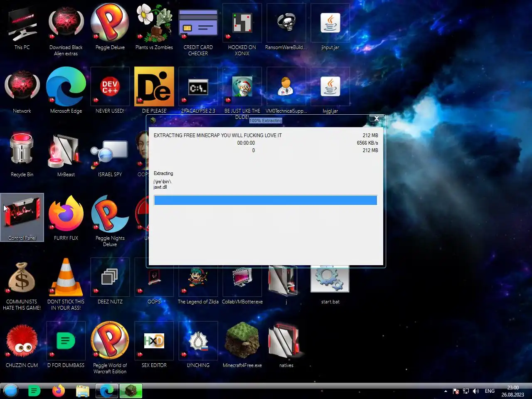This screenshot has width=532, height=399.
Task: Launch Peggle Nights Deluxe shortcut
Action: 110,221
